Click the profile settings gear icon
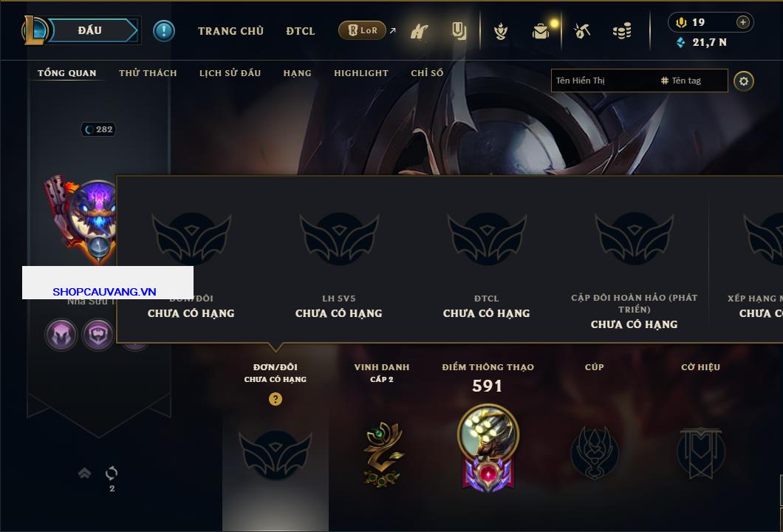Screen dimensions: 783x532 (x=744, y=81)
